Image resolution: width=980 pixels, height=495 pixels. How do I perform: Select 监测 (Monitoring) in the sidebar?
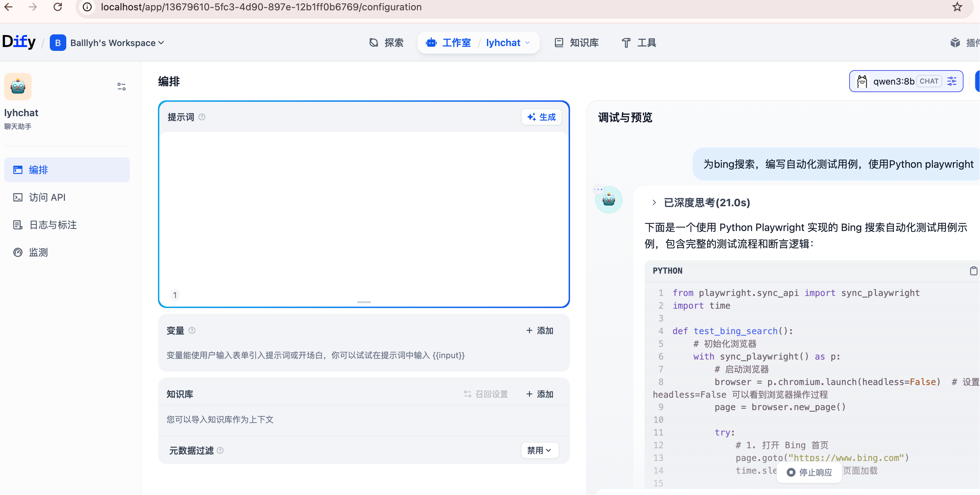coord(38,252)
